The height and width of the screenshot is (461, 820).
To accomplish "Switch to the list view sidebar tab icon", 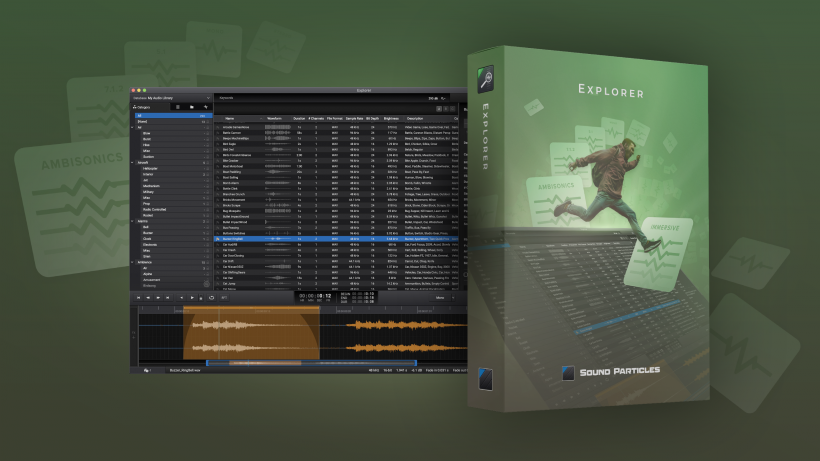I will [x=178, y=107].
